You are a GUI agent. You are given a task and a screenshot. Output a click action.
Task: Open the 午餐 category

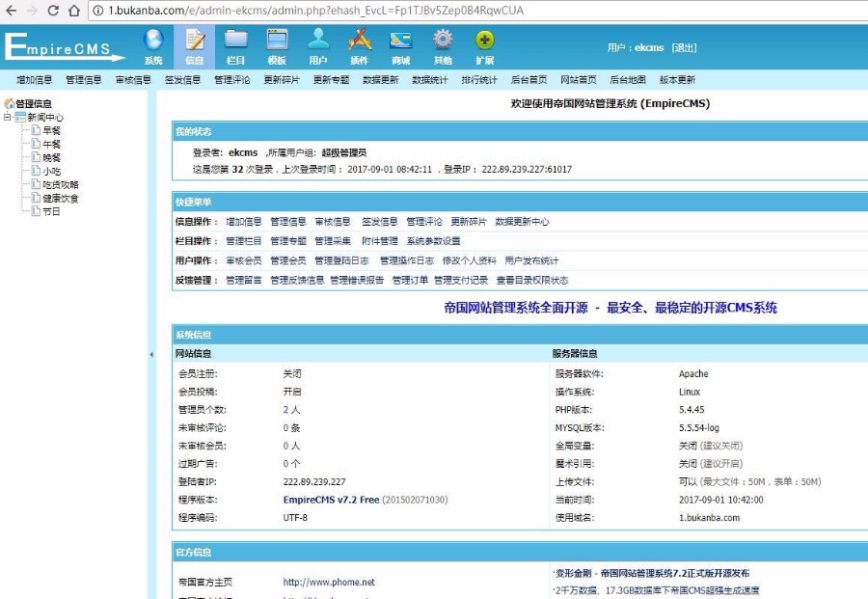tap(51, 144)
